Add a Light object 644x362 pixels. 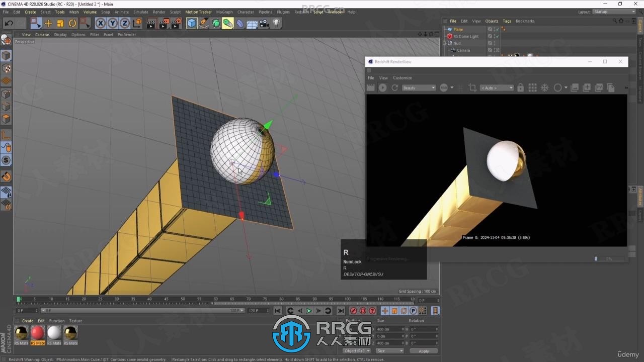point(276,23)
